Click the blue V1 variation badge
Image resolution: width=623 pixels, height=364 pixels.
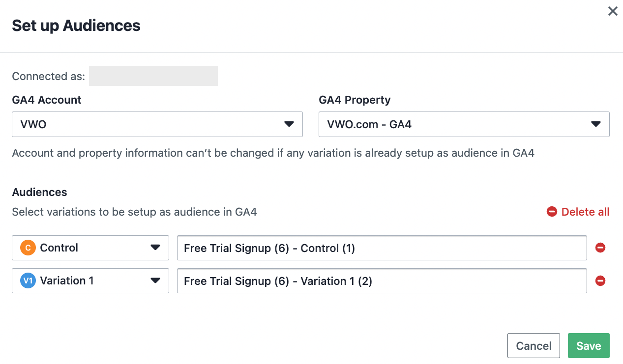click(x=28, y=281)
